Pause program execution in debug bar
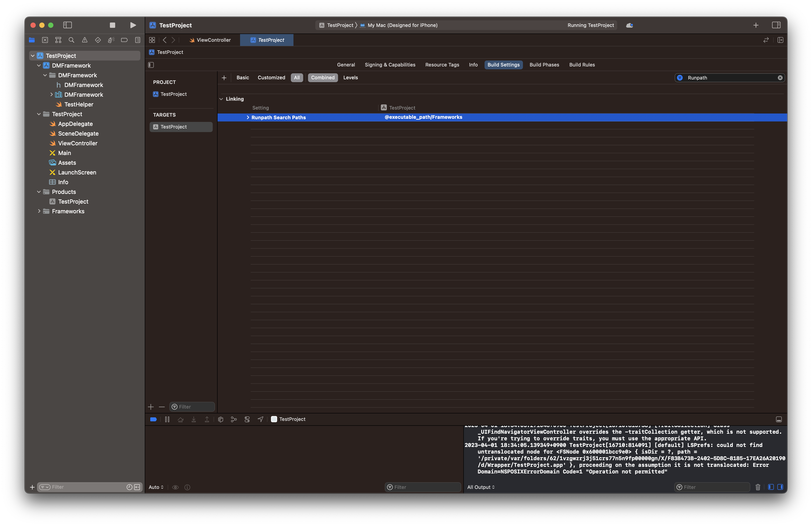Screen dimensions: 812x526 (167, 419)
